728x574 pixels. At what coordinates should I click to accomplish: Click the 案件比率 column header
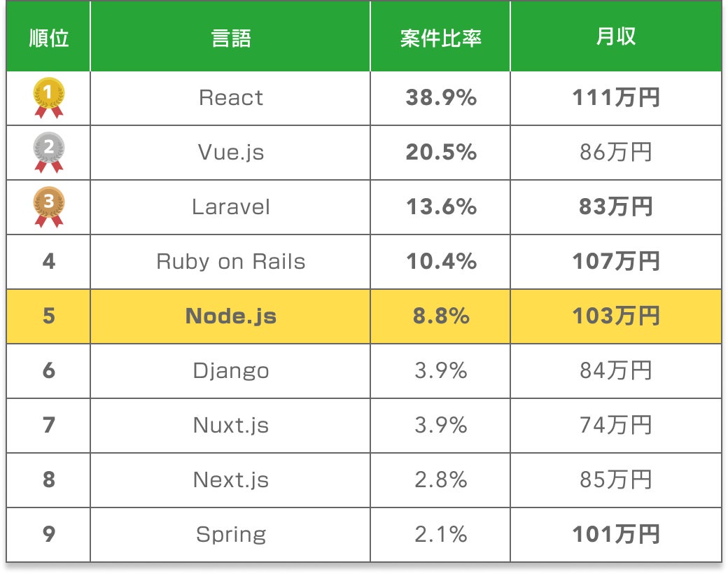point(440,38)
